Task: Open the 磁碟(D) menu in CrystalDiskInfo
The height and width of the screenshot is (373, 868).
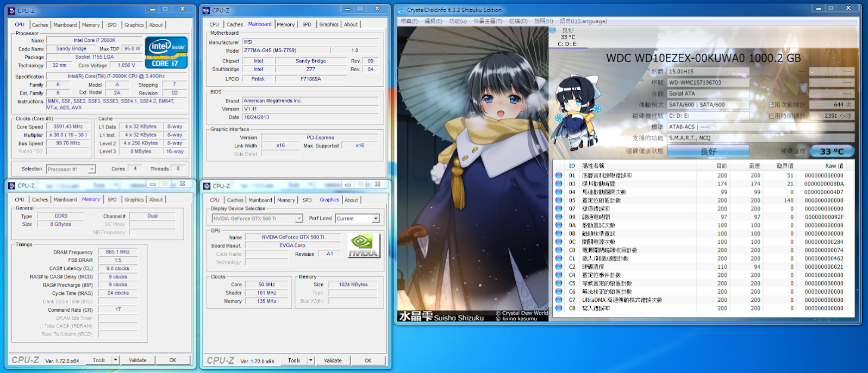Action: pyautogui.click(x=519, y=21)
